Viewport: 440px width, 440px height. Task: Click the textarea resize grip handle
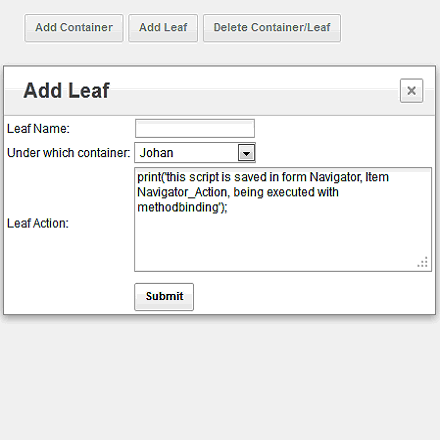[x=423, y=262]
